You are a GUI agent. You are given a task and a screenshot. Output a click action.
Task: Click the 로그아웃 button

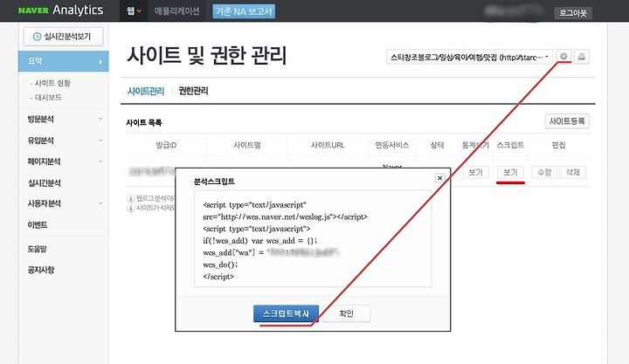573,13
